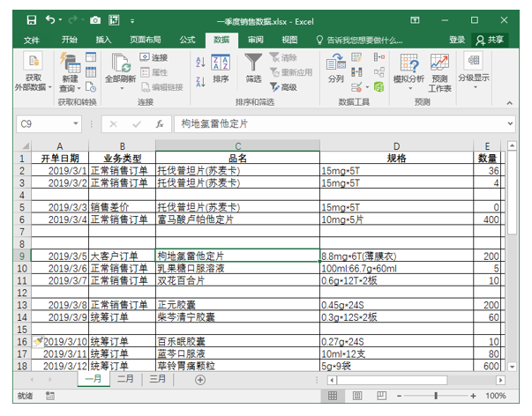
Task: Switch to Page Break Preview
Action: [x=382, y=396]
